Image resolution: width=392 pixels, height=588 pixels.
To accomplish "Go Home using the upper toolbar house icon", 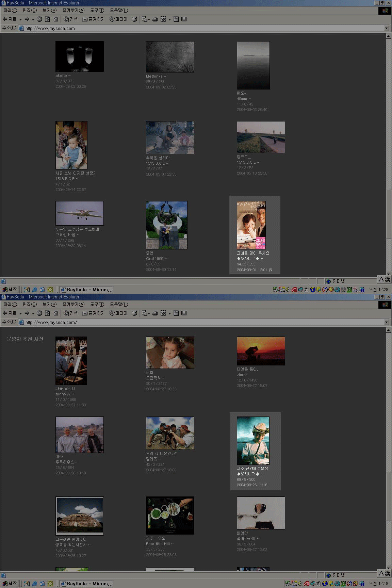I will coord(56,19).
